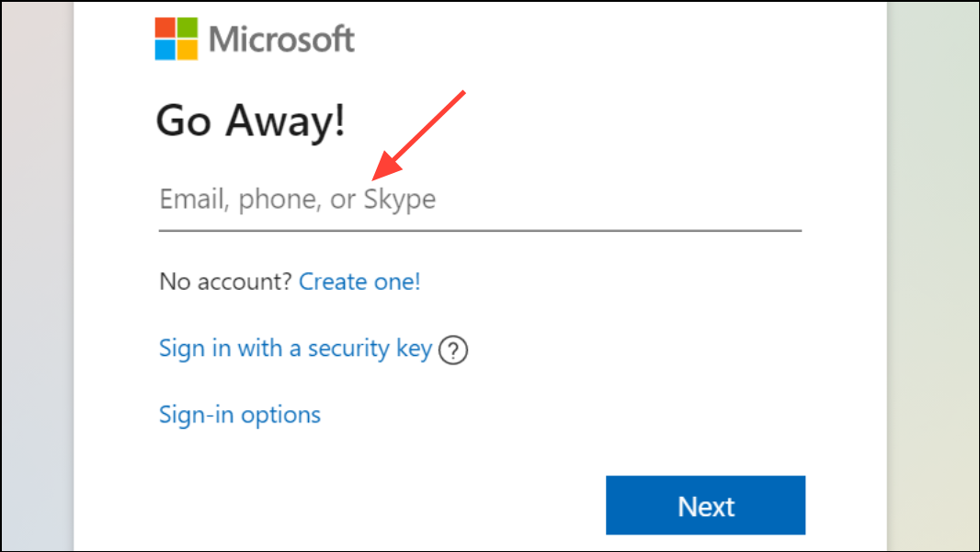The width and height of the screenshot is (980, 552).
Task: Follow the "Create one!" link
Action: [x=359, y=282]
